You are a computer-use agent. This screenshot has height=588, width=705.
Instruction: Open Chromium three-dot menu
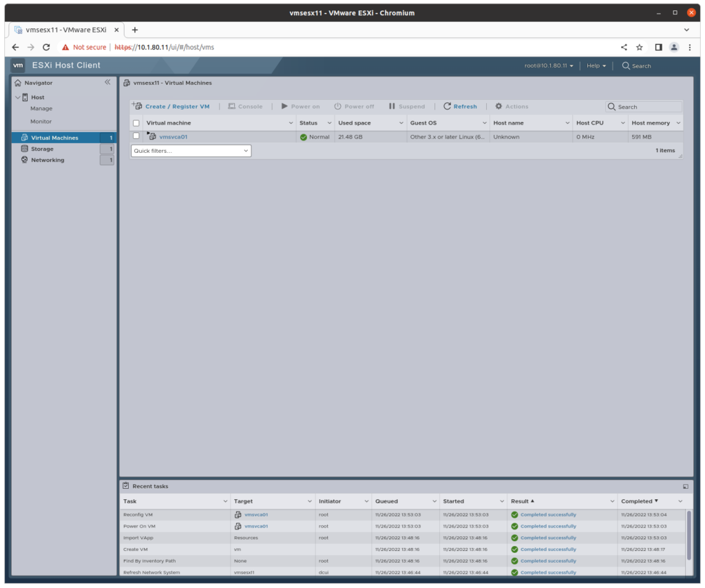(x=690, y=48)
